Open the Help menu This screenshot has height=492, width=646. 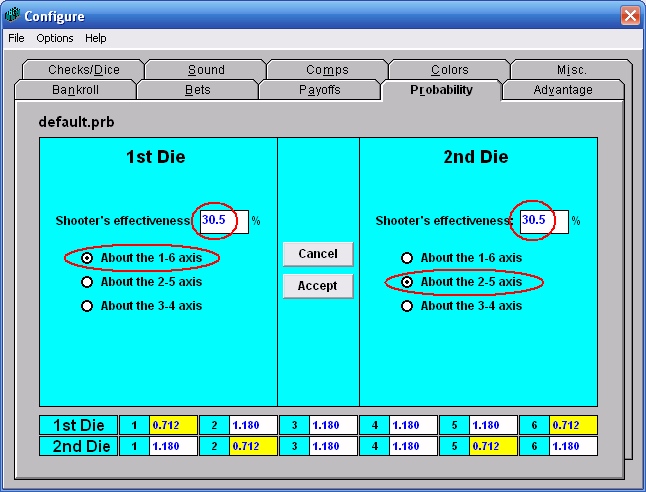[x=95, y=38]
